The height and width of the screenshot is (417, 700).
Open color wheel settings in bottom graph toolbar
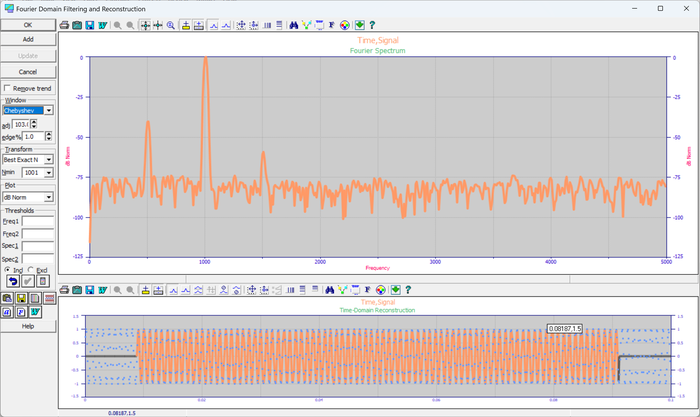pyautogui.click(x=380, y=290)
